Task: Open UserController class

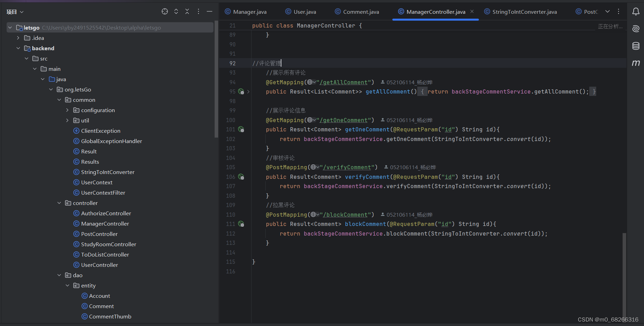Action: (96, 265)
